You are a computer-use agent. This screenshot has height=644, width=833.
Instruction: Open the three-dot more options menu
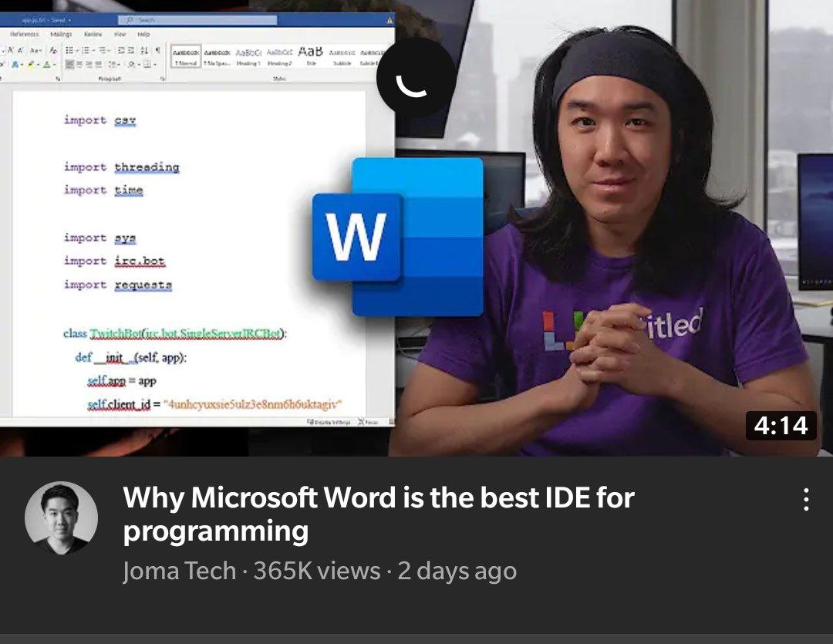(806, 500)
